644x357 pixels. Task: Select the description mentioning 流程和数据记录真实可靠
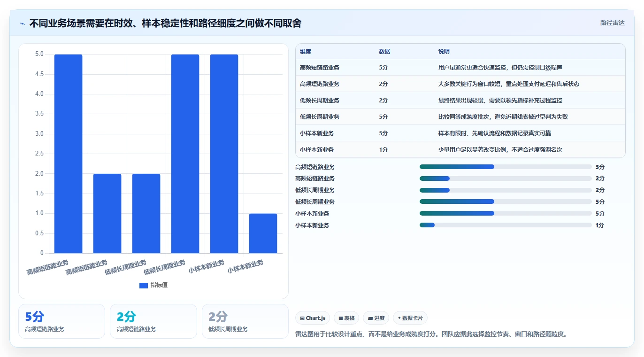pyautogui.click(x=495, y=133)
